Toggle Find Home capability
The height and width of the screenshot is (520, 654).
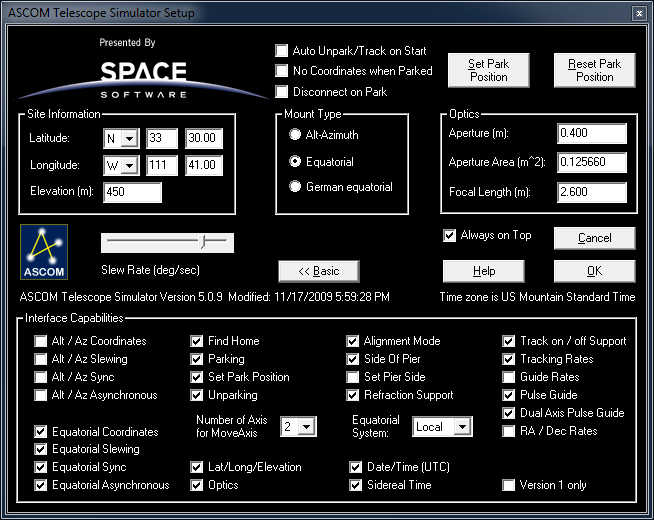[196, 341]
